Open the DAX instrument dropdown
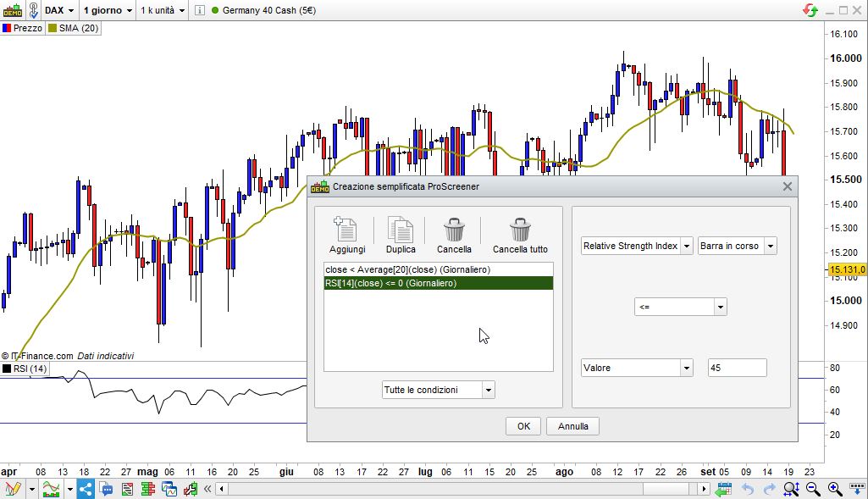Image resolution: width=868 pixels, height=499 pixels. click(x=59, y=10)
